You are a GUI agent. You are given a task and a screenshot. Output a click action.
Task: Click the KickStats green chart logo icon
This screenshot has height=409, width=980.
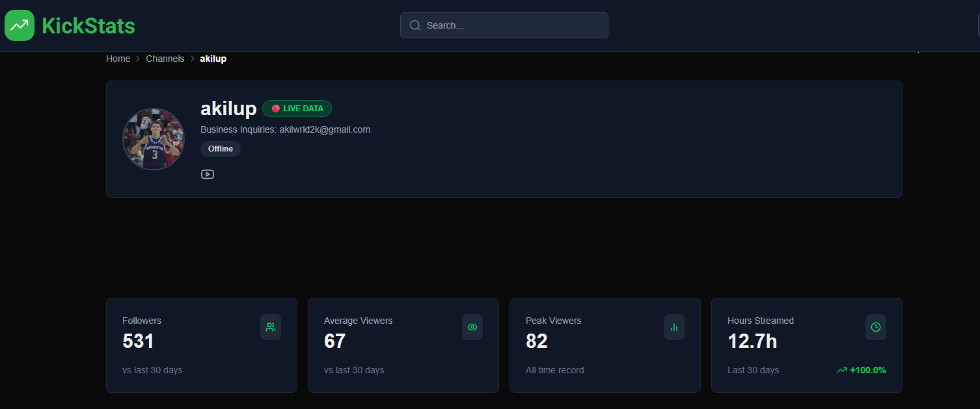pos(20,25)
